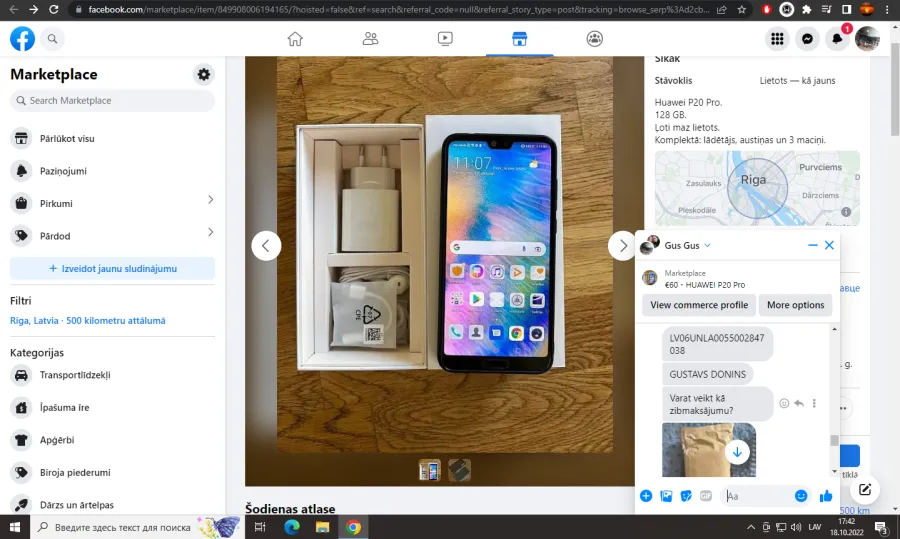This screenshot has height=539, width=900.
Task: Open Task View on taskbar
Action: 260,527
